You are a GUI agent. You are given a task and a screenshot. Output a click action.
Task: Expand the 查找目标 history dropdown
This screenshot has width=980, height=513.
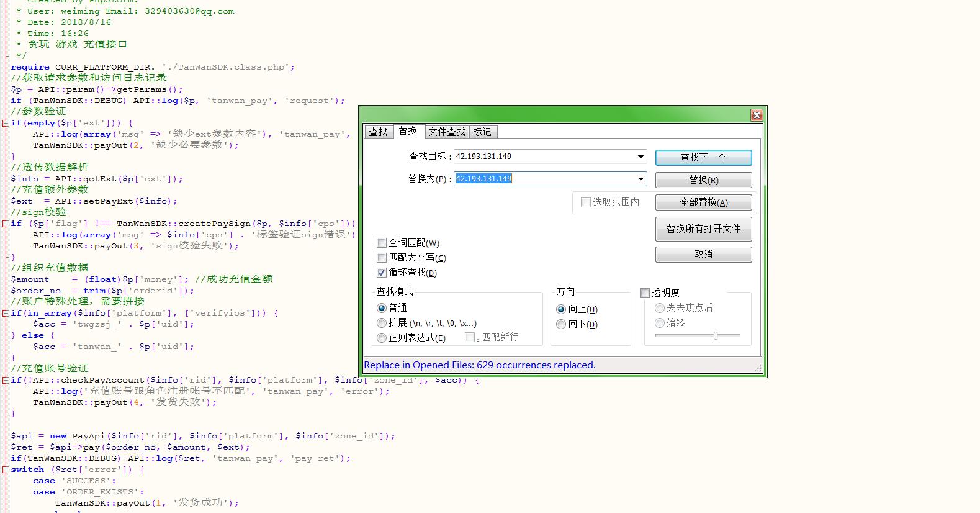pyautogui.click(x=641, y=157)
